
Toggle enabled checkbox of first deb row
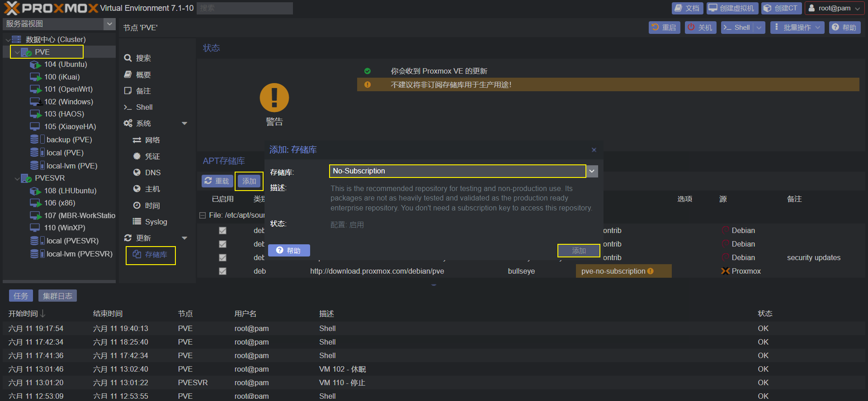[x=222, y=230]
